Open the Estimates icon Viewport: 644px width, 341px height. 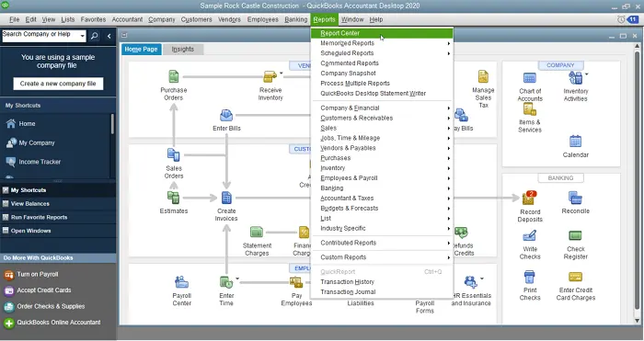pyautogui.click(x=173, y=198)
